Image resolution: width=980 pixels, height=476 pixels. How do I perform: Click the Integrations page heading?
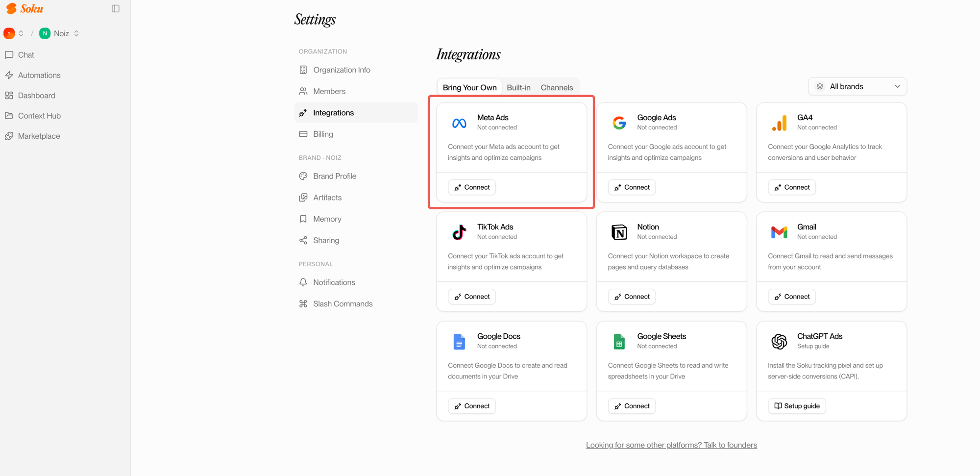coord(468,54)
